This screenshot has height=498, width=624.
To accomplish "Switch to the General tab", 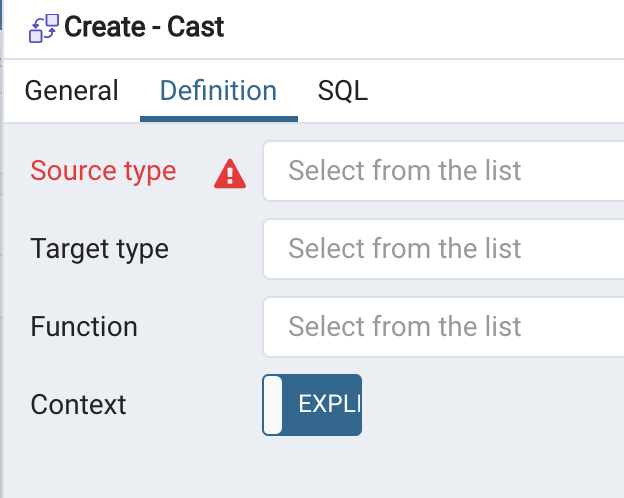I will point(71,91).
